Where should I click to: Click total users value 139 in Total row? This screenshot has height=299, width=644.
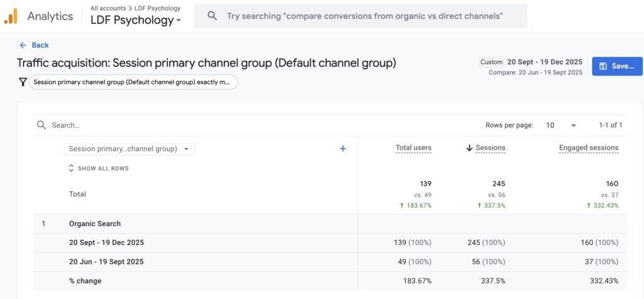[x=426, y=183]
